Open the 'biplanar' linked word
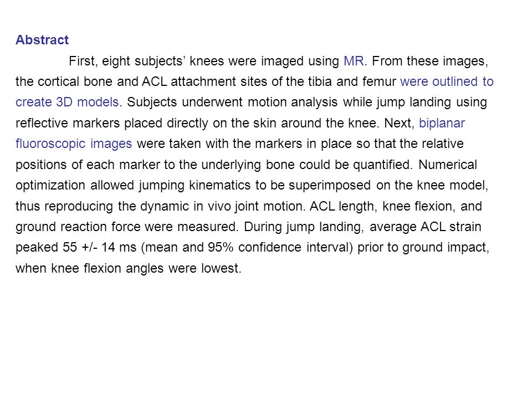 [442, 123]
